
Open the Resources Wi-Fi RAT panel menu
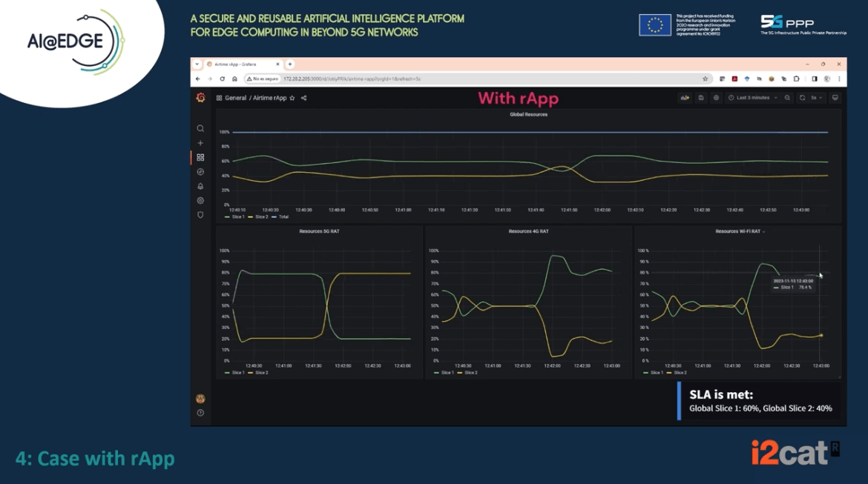tap(763, 231)
